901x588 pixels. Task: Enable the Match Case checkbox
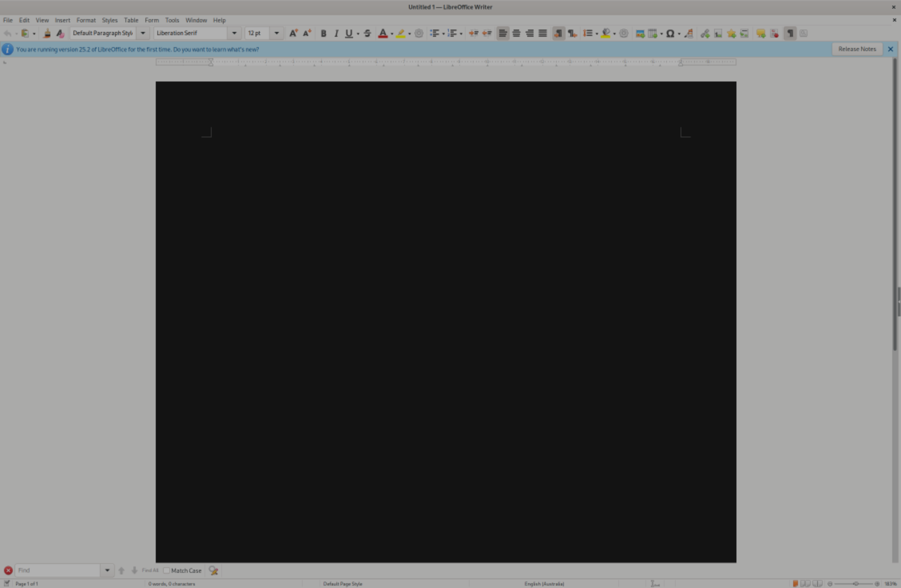[167, 570]
